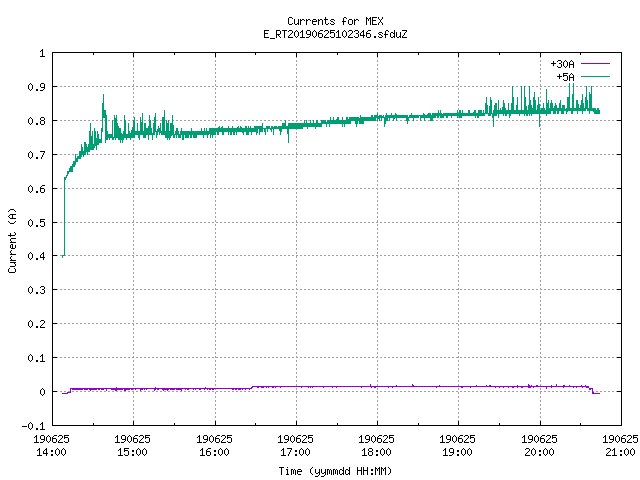Click the y-axis tick value 0.5
Viewport: 640px width, 480px height.
click(36, 223)
